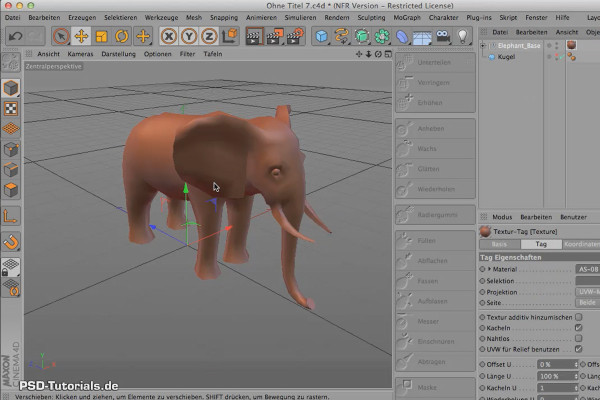Click the viewport layout toggle icon
600x400 pixels.
388,54
